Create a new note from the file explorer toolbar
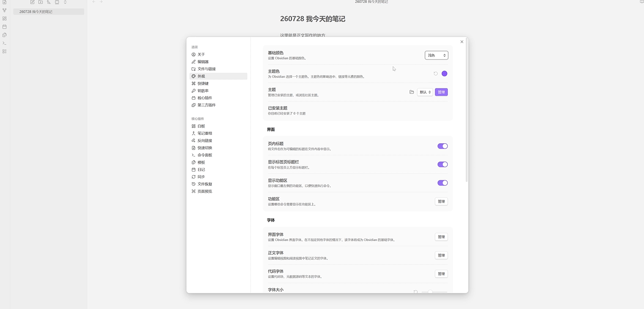This screenshot has height=309, width=644. click(33, 2)
